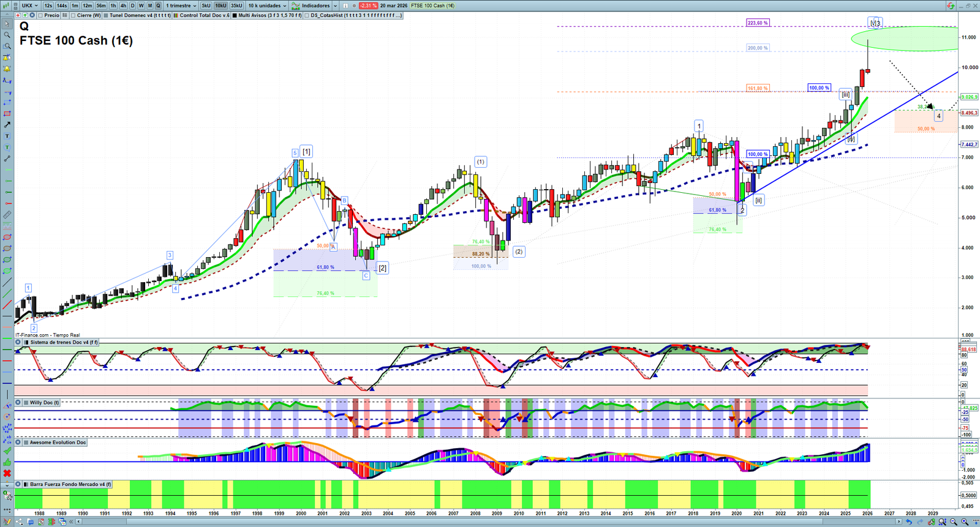Select the Q quarterly timeframe
The width and height of the screenshot is (980, 527).
tap(158, 6)
